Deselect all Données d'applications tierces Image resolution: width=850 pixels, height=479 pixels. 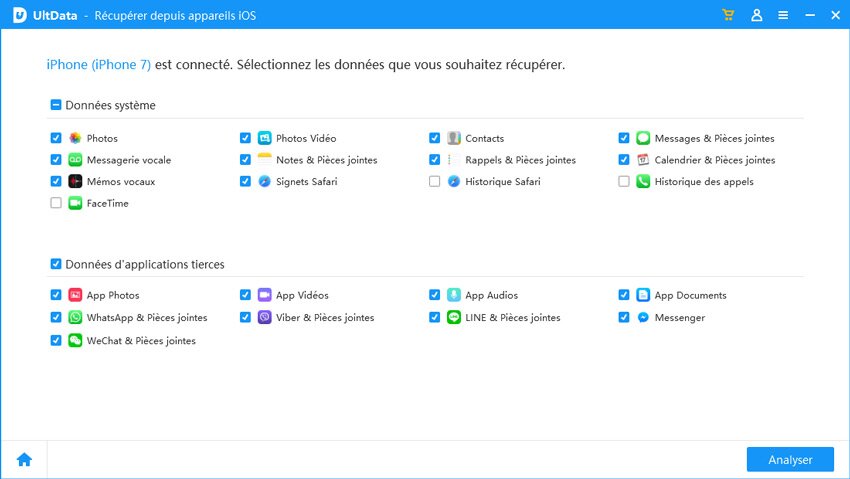[x=56, y=264]
